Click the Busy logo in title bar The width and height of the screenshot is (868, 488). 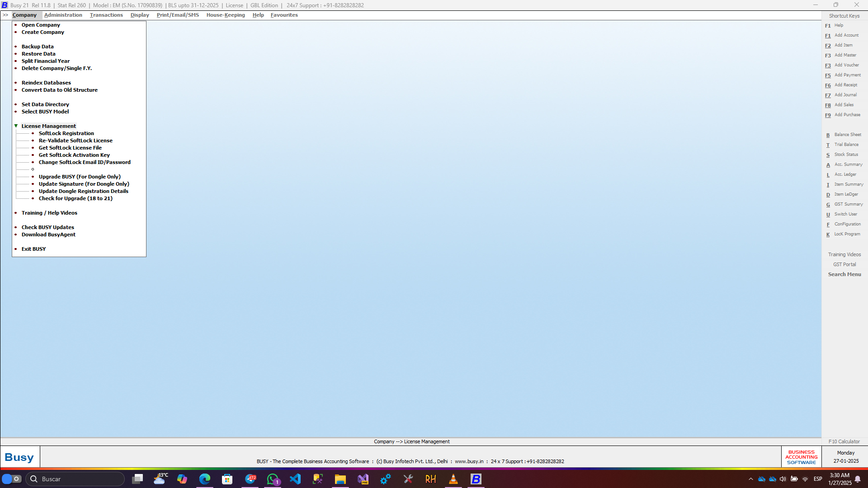tap(5, 5)
